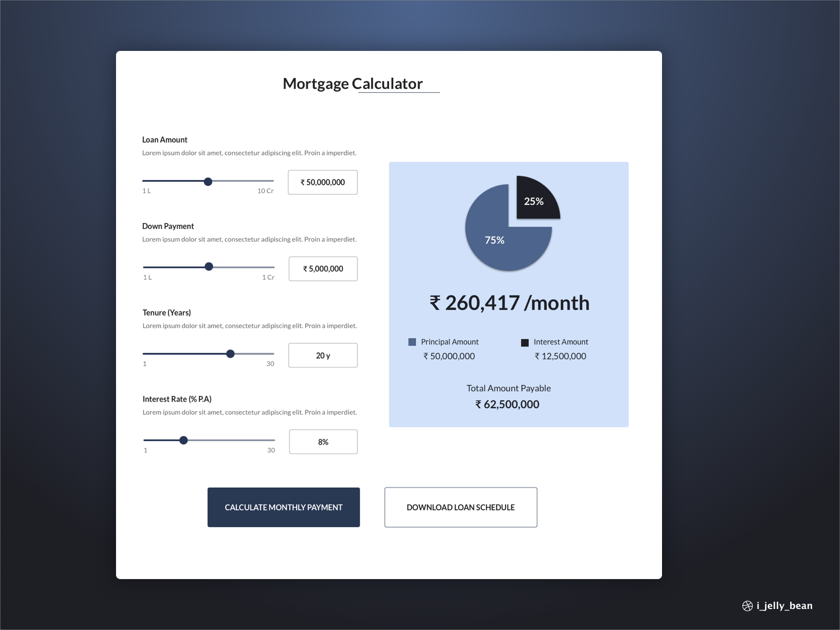This screenshot has height=630, width=840.
Task: Click the 20 y tenure field
Action: coord(323,355)
